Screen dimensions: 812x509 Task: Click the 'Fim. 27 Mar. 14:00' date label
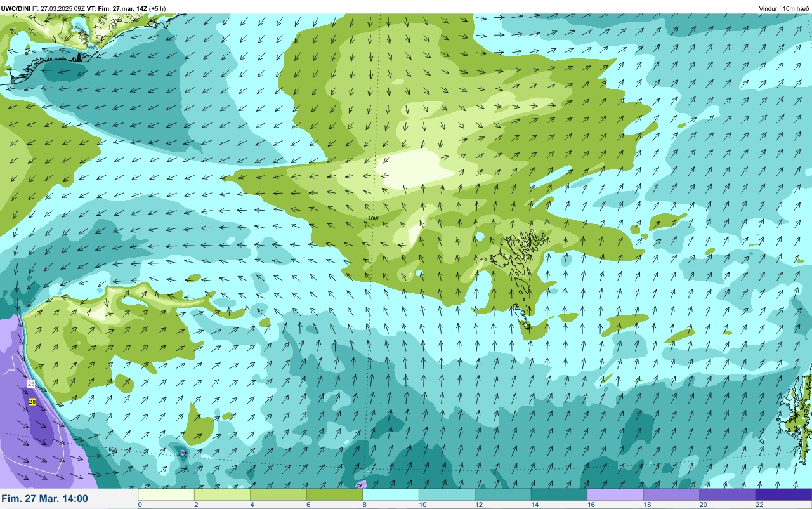(45, 499)
